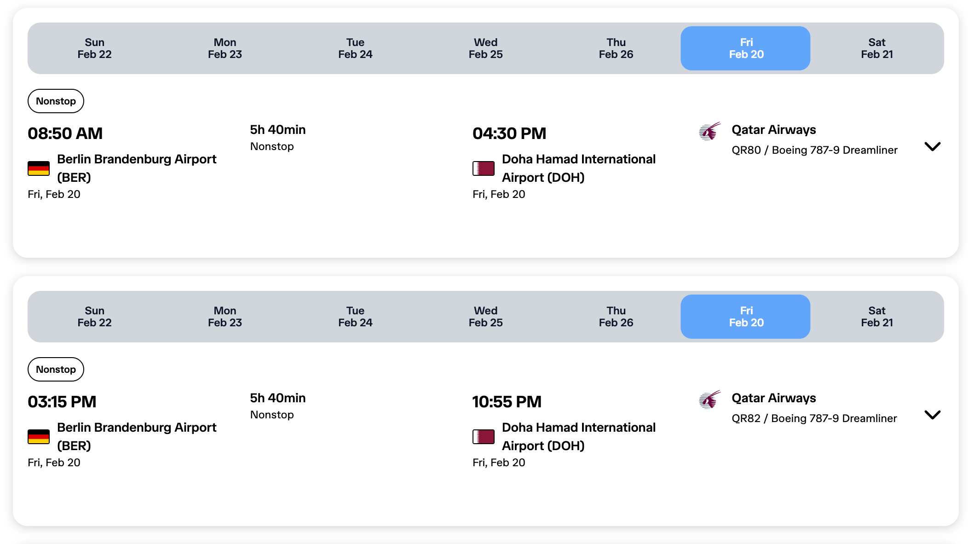Viewport: 980px width, 544px height.
Task: Click the Nonstop badge on the 08:50 AM flight
Action: [x=56, y=101]
